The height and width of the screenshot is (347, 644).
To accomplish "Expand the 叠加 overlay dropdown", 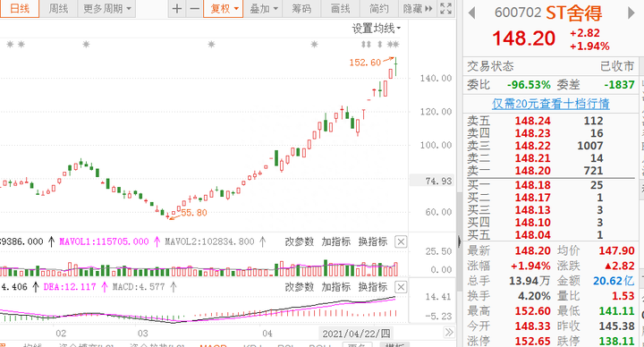I will pos(264,9).
